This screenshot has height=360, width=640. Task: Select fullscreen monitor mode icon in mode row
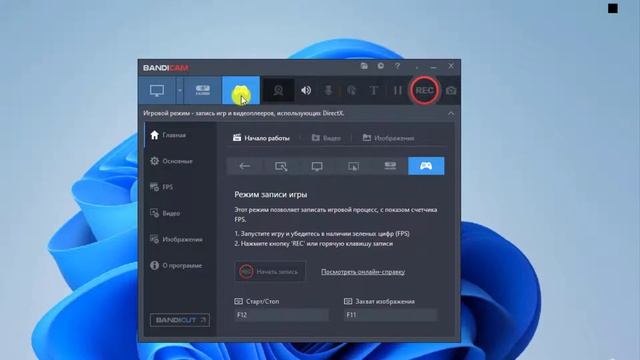[317, 166]
